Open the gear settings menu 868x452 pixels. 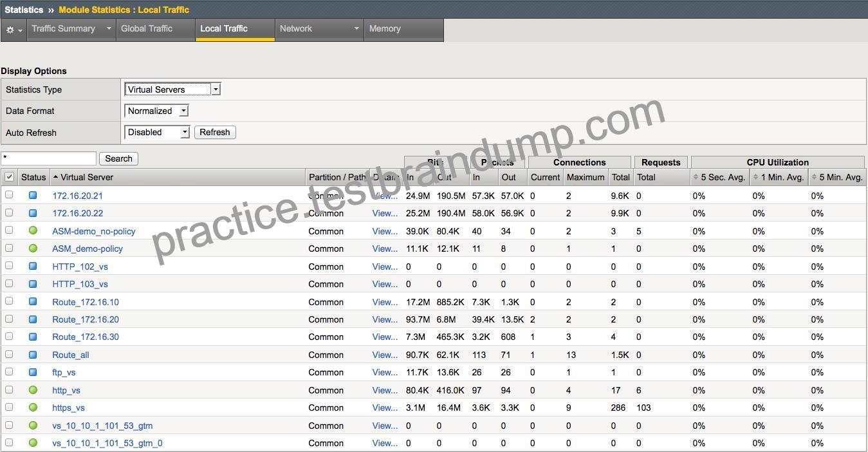[x=14, y=30]
